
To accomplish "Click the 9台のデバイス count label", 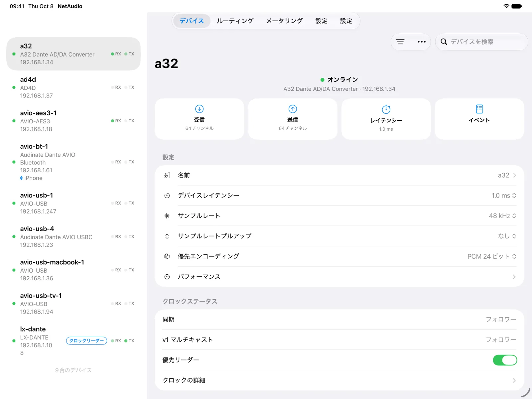I will coord(73,370).
